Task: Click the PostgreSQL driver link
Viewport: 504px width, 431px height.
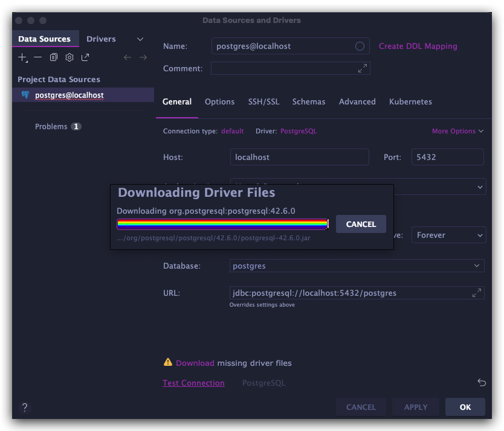Action: (x=299, y=131)
